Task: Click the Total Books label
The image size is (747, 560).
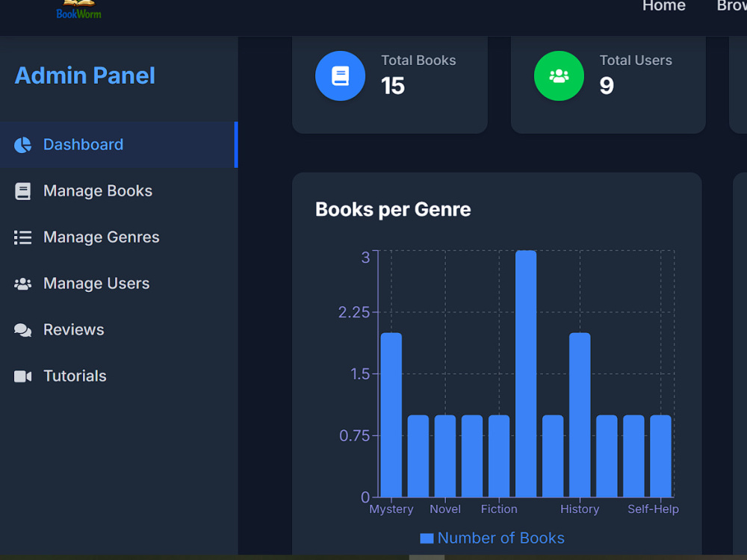Action: (418, 60)
